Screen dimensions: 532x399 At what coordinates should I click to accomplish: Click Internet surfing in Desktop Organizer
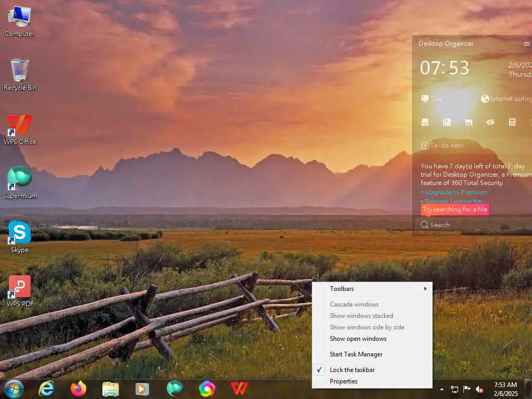[x=506, y=98]
